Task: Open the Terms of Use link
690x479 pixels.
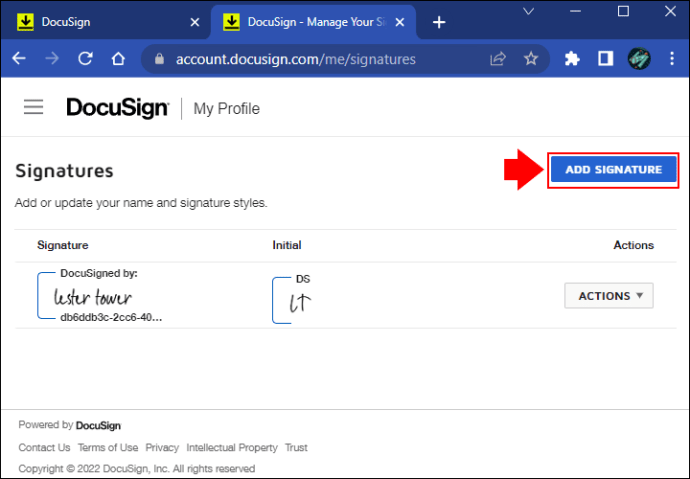Action: (x=108, y=447)
